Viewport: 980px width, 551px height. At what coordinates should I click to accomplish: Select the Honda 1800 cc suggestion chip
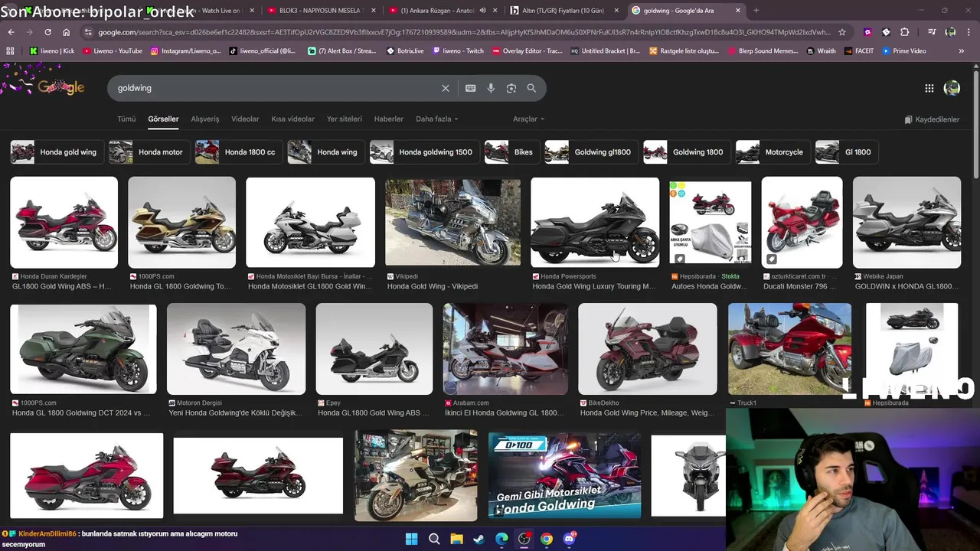[x=237, y=152]
